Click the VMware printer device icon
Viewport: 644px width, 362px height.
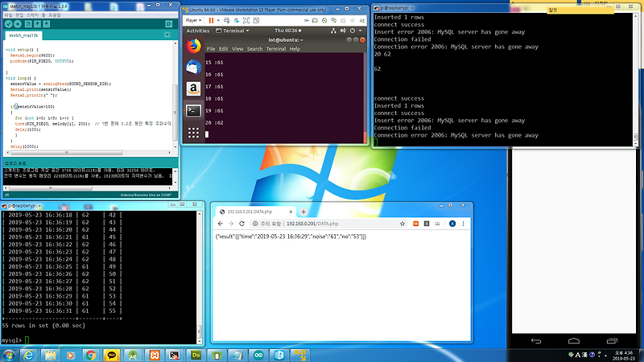point(343,21)
